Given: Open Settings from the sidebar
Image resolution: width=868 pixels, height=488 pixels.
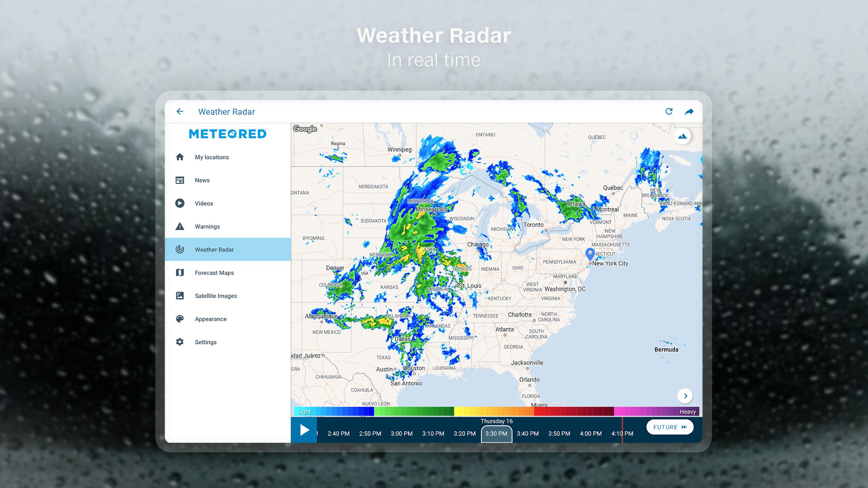Looking at the screenshot, I should tap(204, 341).
